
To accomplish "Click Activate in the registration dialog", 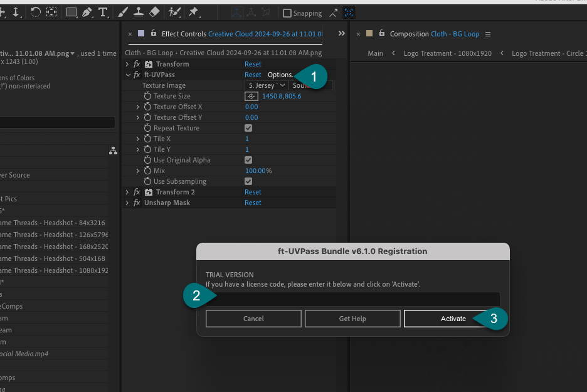I will point(453,319).
